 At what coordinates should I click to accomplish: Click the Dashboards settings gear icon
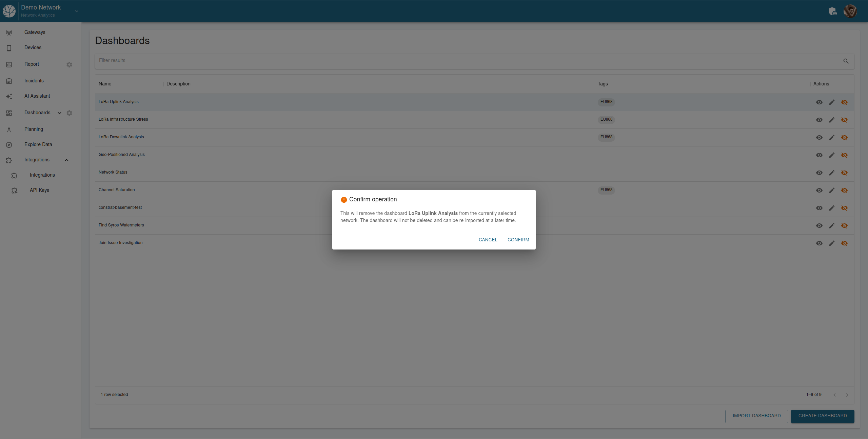(x=69, y=113)
